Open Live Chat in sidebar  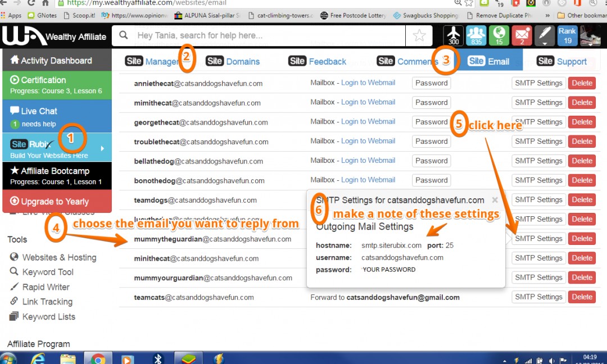coord(57,116)
